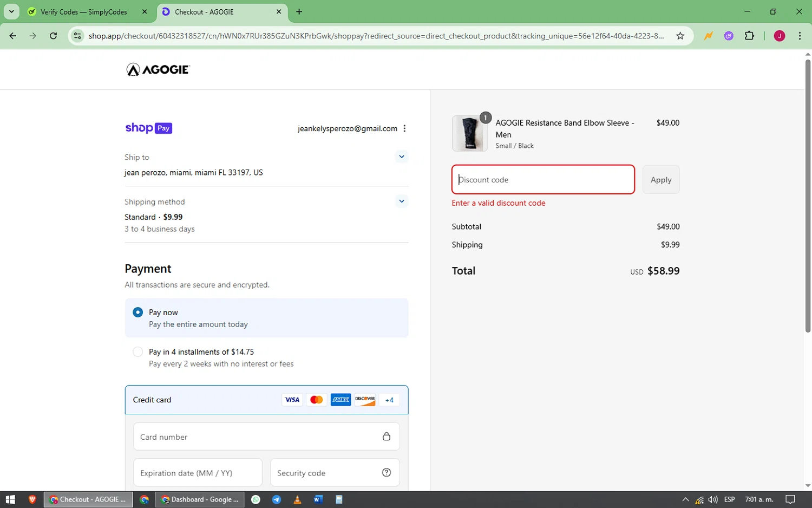This screenshot has height=508, width=812.
Task: Focus the Expiration date field
Action: [198, 473]
